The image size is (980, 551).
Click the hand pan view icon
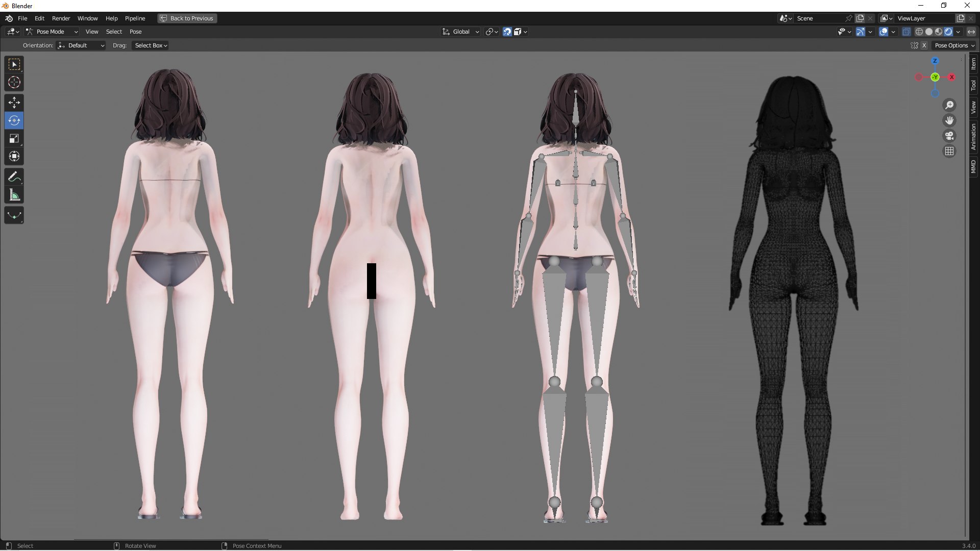point(949,120)
